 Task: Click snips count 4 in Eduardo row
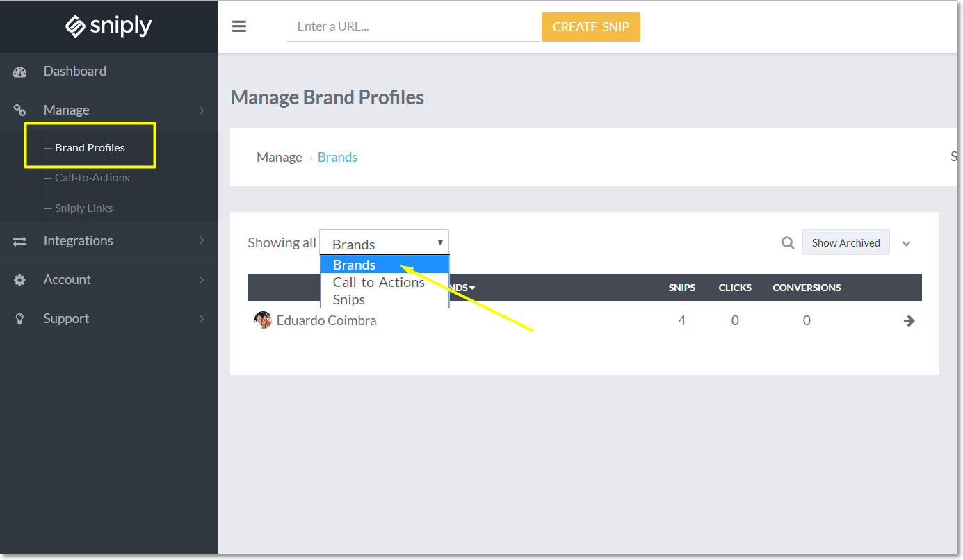coord(682,320)
